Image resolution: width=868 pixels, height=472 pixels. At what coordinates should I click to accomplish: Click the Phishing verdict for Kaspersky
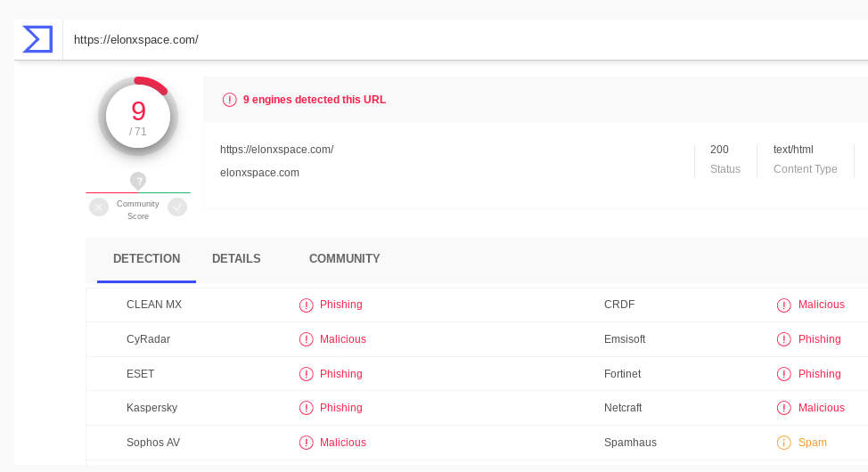(x=341, y=408)
